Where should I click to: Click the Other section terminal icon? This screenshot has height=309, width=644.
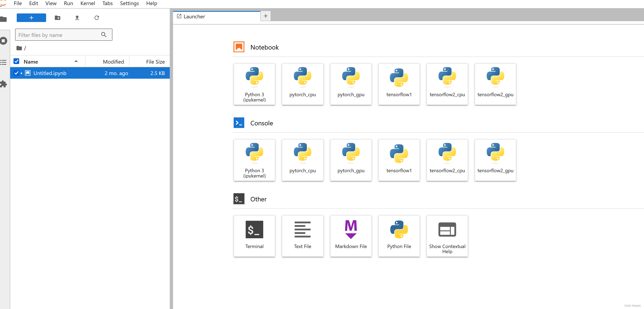[x=239, y=199]
